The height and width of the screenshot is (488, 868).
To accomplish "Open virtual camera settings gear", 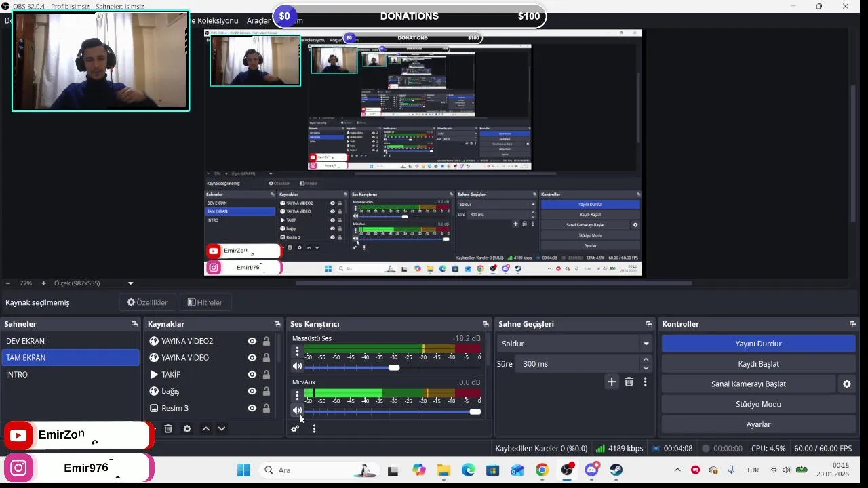I will tap(846, 384).
